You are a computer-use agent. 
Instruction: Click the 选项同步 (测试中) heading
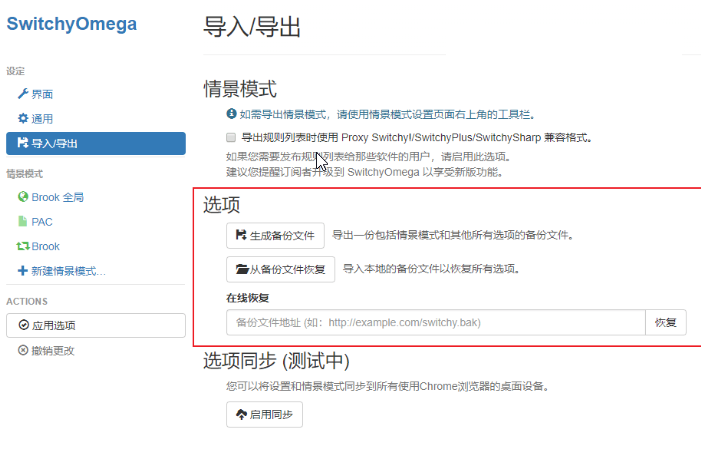tap(276, 361)
